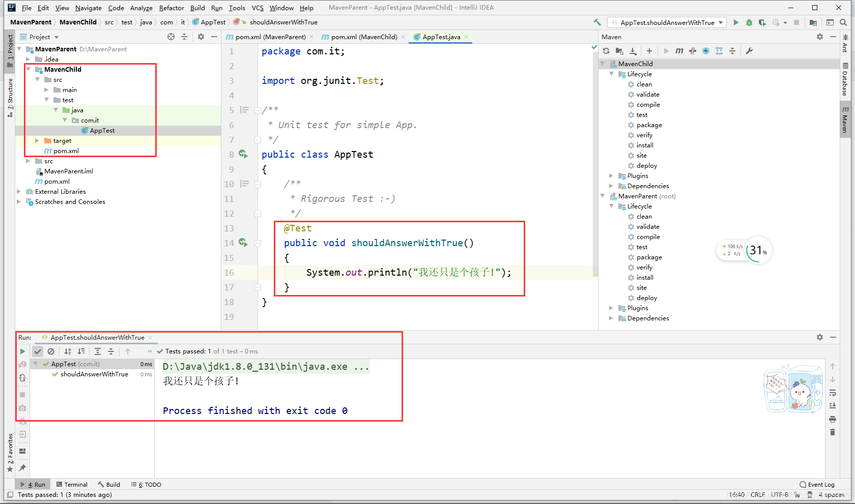This screenshot has height=504, width=855.
Task: Switch to pom.xml (MavenParent) tab
Action: click(x=270, y=37)
